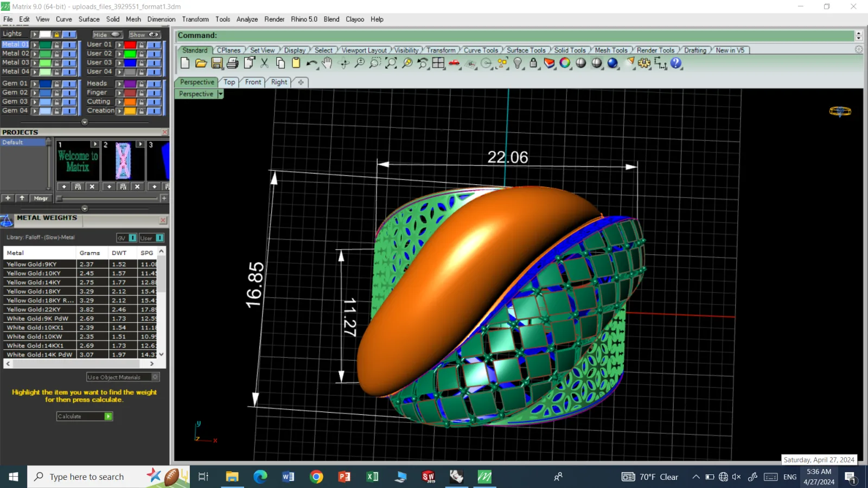This screenshot has width=868, height=488.
Task: Toggle the lock on Lights layer
Action: pyautogui.click(x=57, y=34)
